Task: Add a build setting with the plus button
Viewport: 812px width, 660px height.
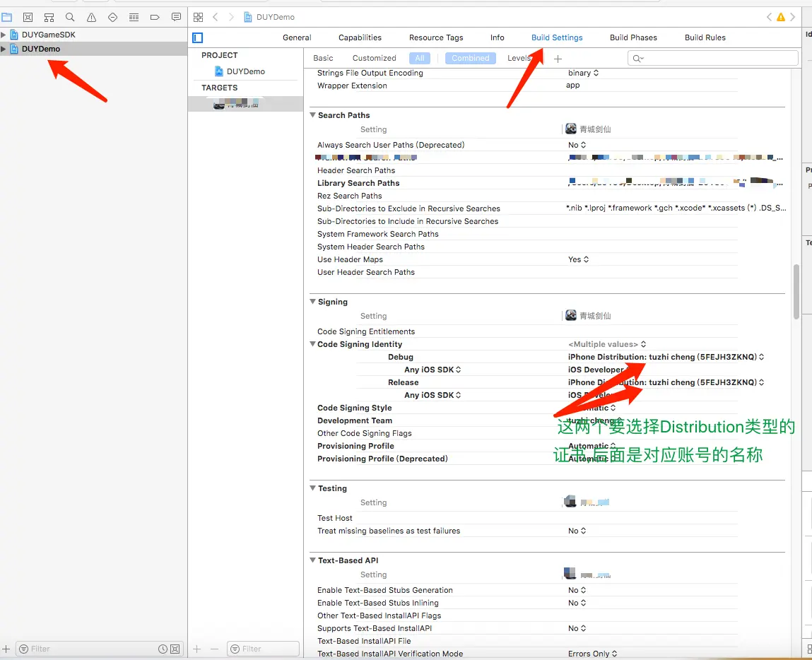Action: tap(558, 59)
